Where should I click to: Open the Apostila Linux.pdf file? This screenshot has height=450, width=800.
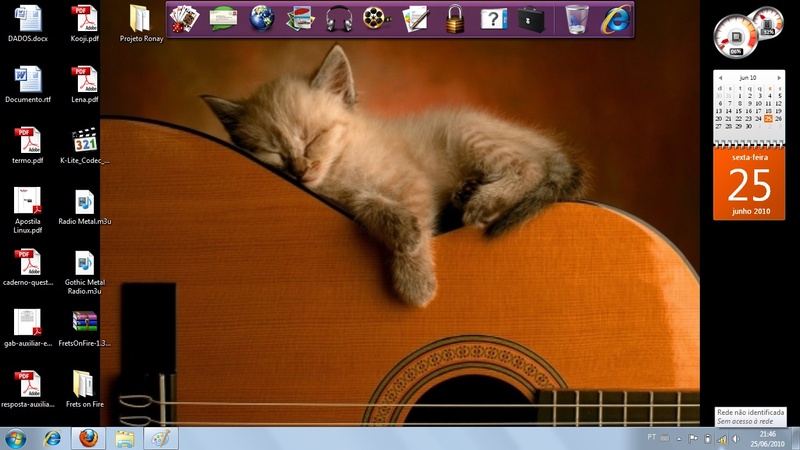(28, 210)
